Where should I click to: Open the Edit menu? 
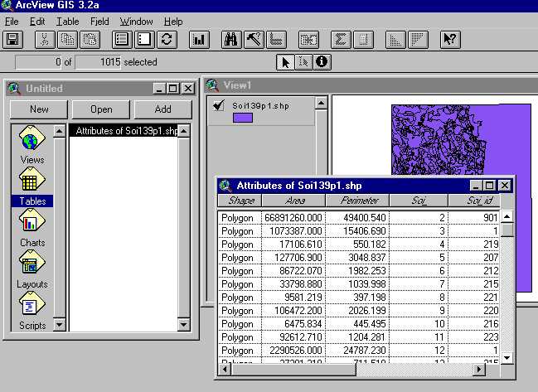[37, 22]
